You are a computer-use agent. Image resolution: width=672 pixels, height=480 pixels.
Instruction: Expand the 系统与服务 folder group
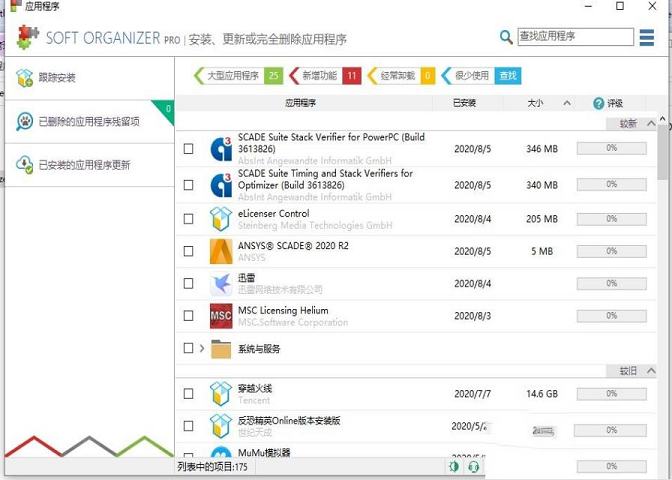(x=202, y=349)
